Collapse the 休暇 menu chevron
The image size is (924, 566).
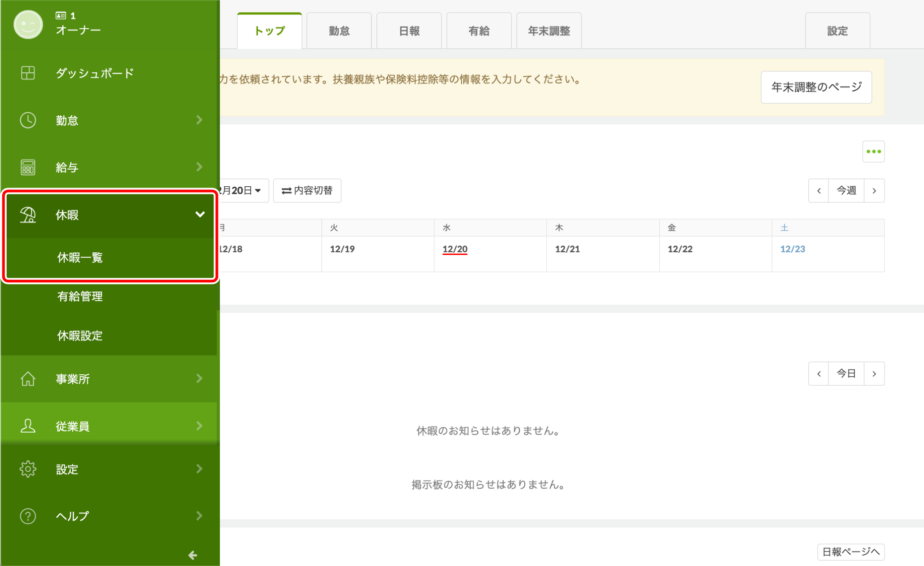pos(200,215)
